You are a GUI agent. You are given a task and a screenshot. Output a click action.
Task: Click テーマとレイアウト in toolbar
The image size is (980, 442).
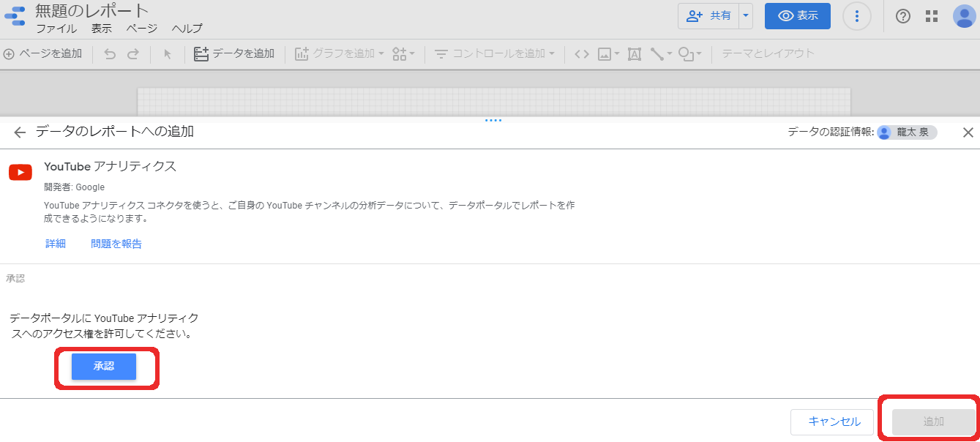click(768, 53)
